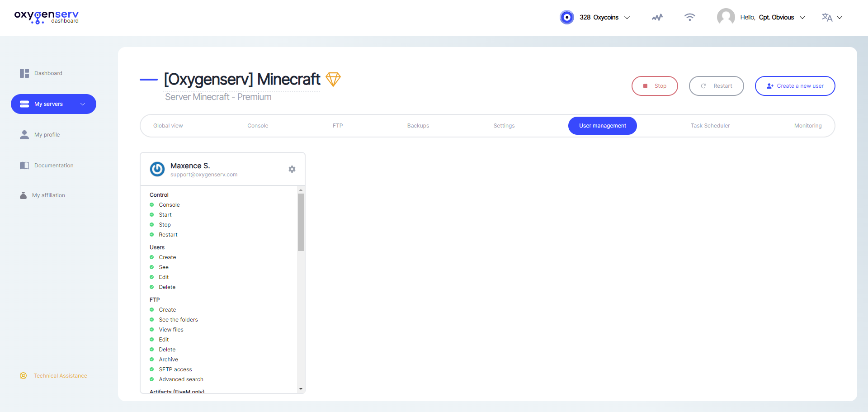Click the FTP 'Delete' permission label
The height and width of the screenshot is (412, 868).
point(167,350)
